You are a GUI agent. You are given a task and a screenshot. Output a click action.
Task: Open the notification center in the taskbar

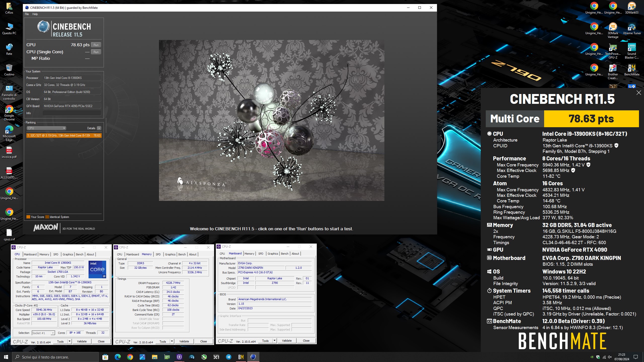tap(636, 357)
